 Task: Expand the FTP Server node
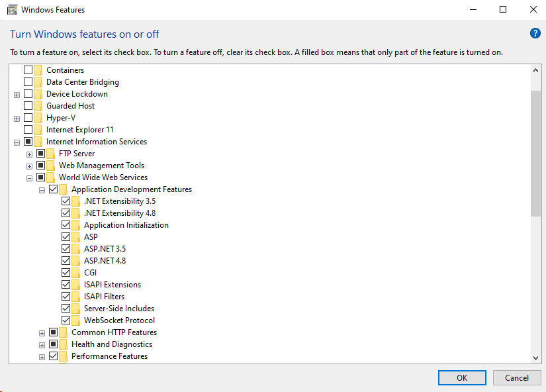29,154
